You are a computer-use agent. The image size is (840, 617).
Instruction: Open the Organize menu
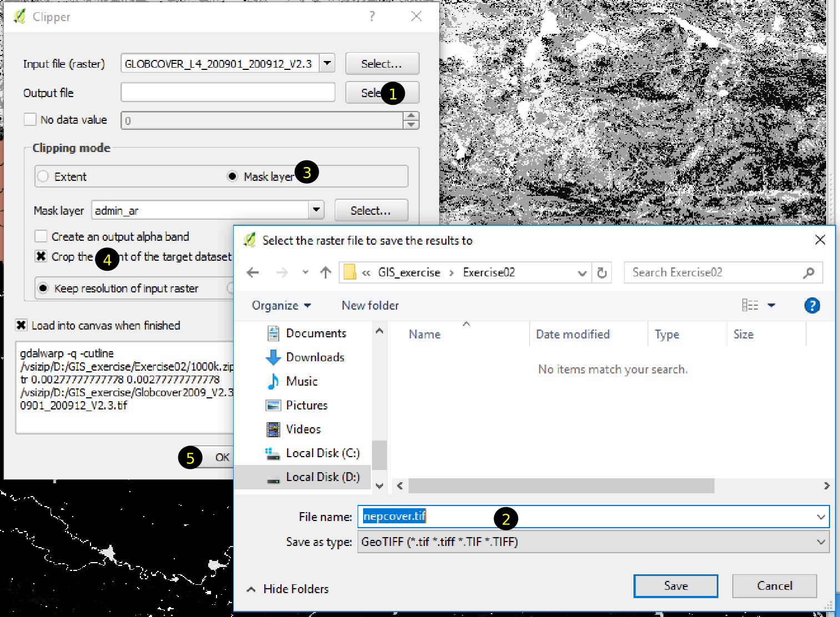pyautogui.click(x=281, y=306)
